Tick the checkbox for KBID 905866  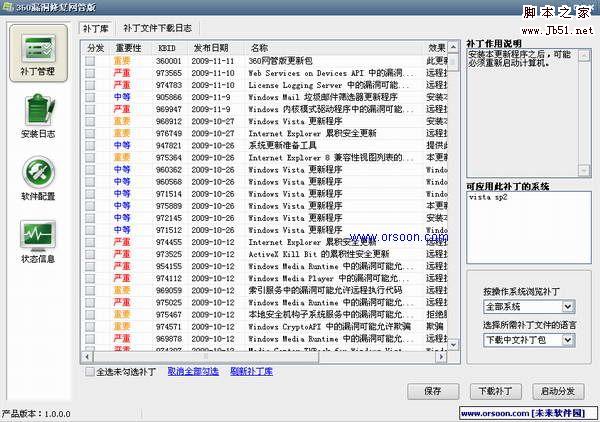pos(90,97)
